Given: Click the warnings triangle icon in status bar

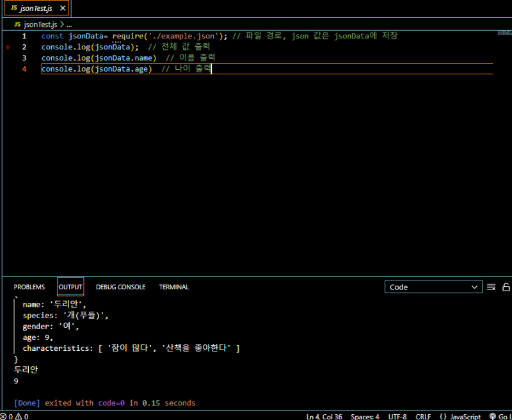Looking at the screenshot, I should tap(19, 416).
